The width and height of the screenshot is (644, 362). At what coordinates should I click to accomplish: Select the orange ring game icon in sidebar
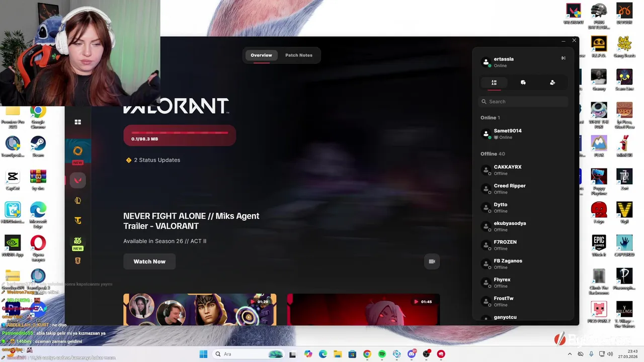pyautogui.click(x=77, y=151)
